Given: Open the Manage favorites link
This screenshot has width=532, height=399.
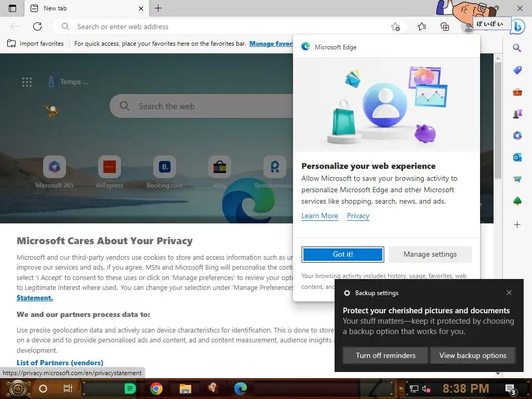Looking at the screenshot, I should (271, 44).
